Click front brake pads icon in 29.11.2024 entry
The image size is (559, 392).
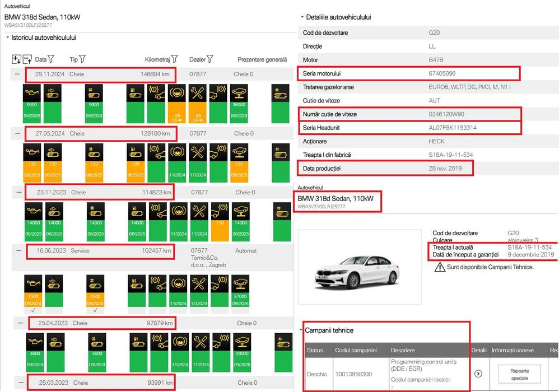point(156,92)
